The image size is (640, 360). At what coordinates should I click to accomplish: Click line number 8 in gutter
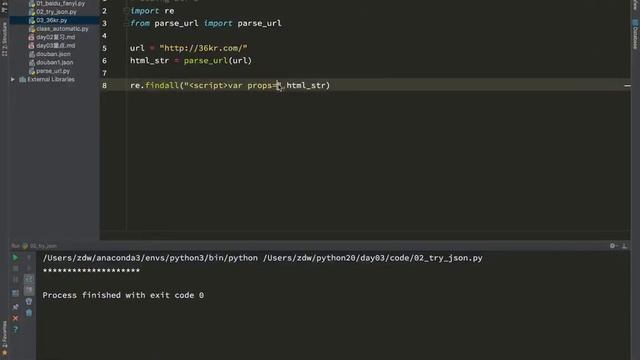(104, 85)
